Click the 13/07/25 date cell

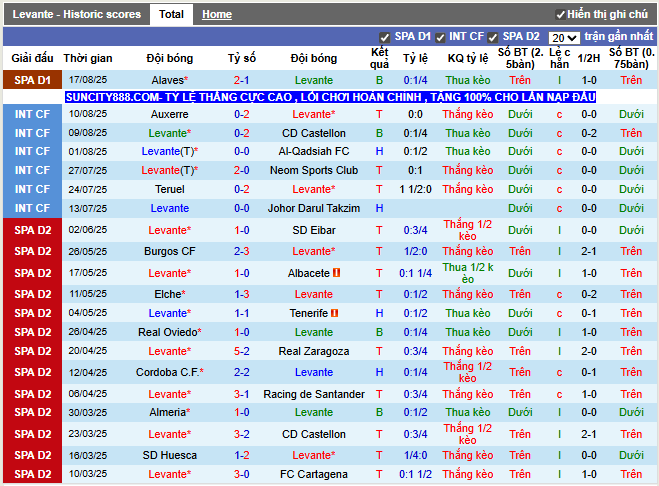tap(88, 208)
